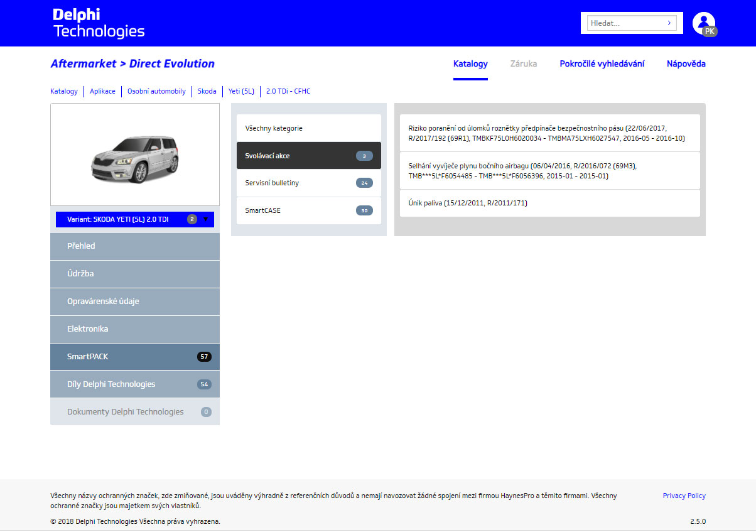756x532 pixels.
Task: Click the 2018 Delphi Technologies copyright text
Action: tap(135, 521)
